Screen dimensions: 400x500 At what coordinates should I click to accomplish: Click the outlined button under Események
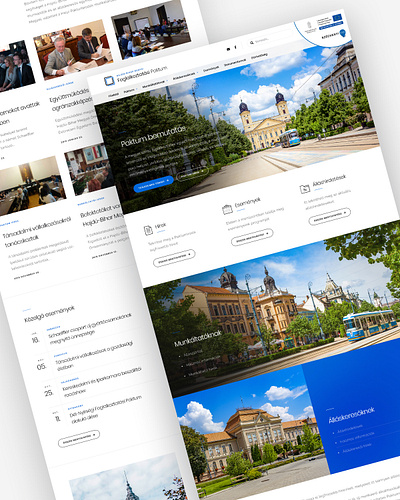tap(252, 237)
